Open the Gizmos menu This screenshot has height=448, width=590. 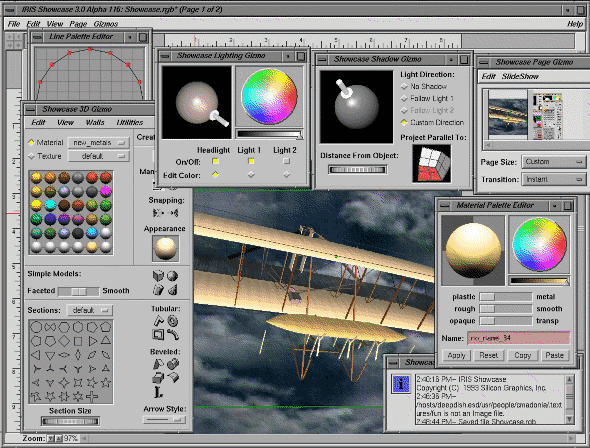point(106,24)
